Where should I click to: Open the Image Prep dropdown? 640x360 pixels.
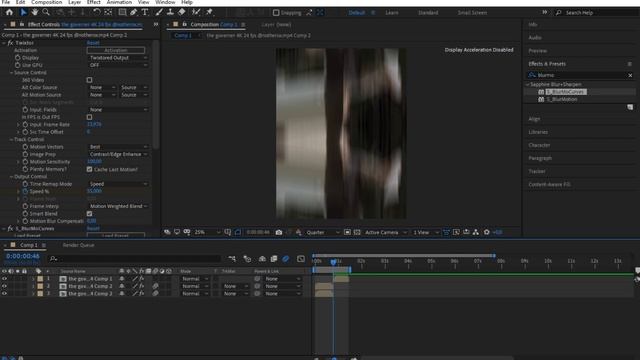point(118,154)
